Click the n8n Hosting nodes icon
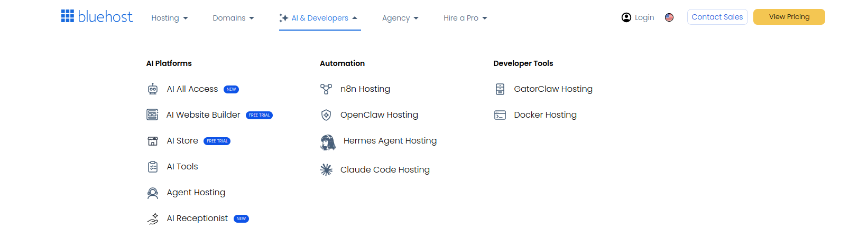Screen dimensions: 868x238 pyautogui.click(x=326, y=89)
